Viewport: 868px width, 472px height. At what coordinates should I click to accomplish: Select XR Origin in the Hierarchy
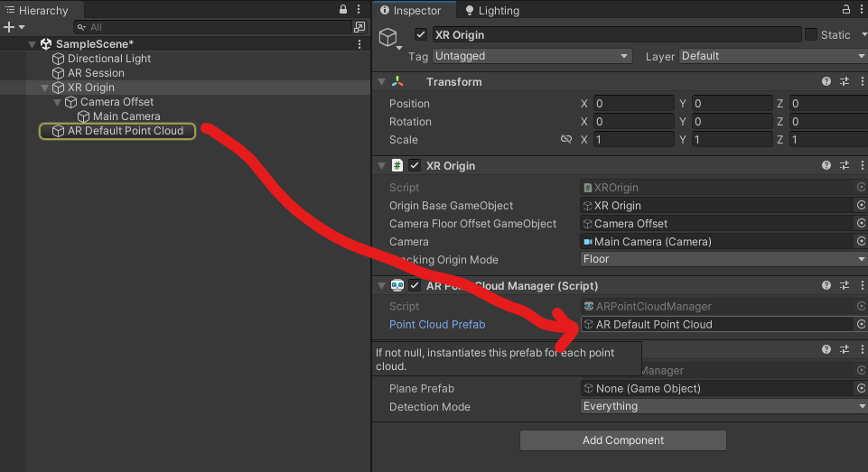point(91,88)
